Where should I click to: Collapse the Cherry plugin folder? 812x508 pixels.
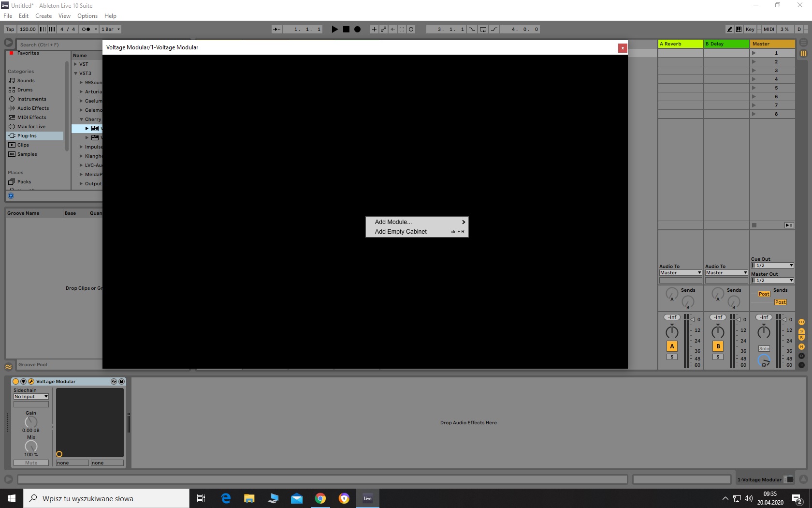point(81,119)
